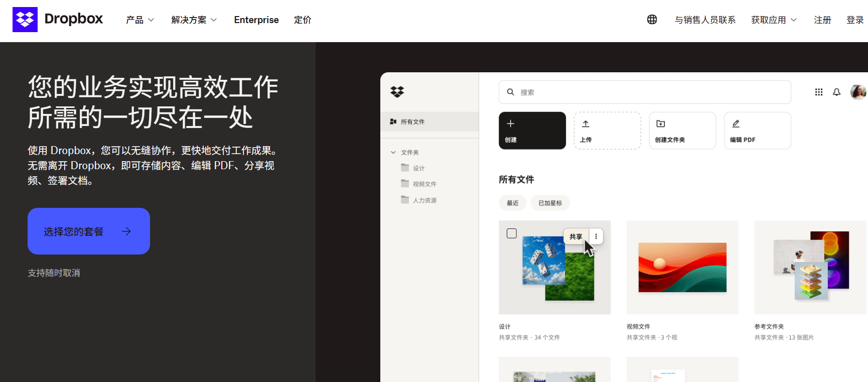Screen dimensions: 868x382
Task: Collapse the 文件夹 tree chevron
Action: point(393,152)
